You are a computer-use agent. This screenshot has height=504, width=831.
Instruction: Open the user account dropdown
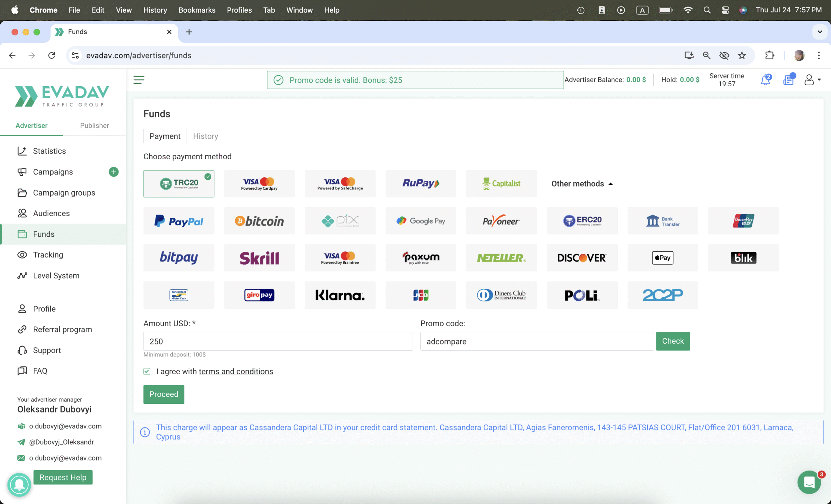[x=812, y=80]
